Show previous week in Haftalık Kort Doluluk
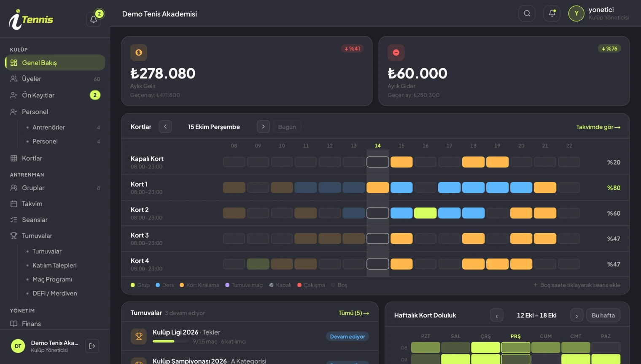The image size is (641, 364). point(497,315)
